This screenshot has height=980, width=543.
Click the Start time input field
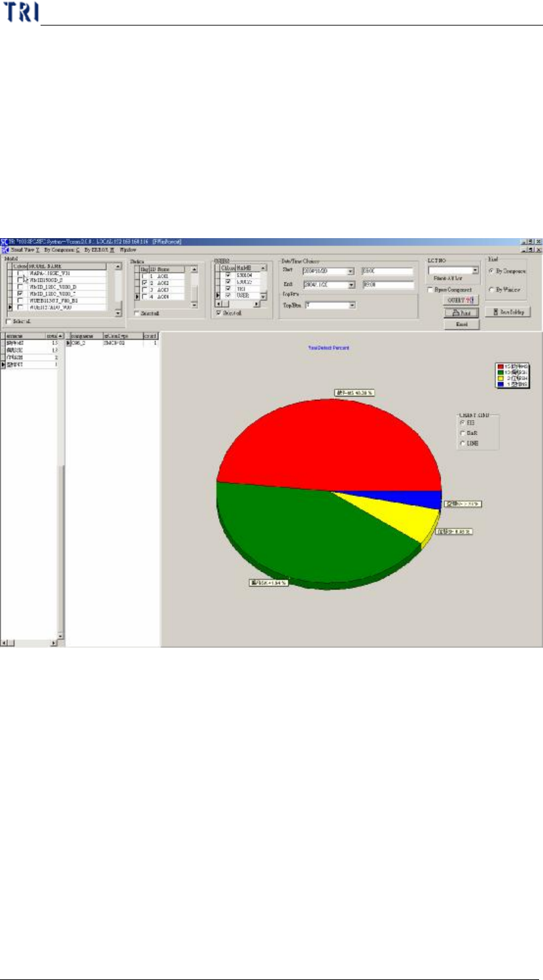point(387,271)
